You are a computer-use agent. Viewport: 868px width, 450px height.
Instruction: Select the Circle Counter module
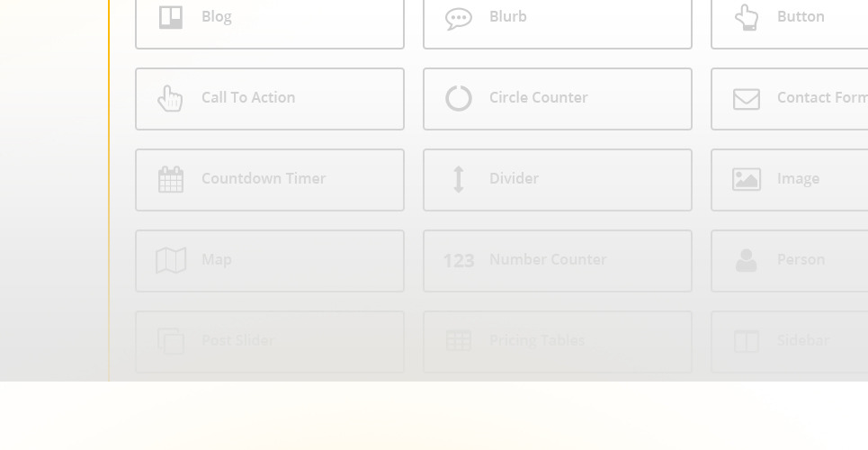[x=558, y=98]
